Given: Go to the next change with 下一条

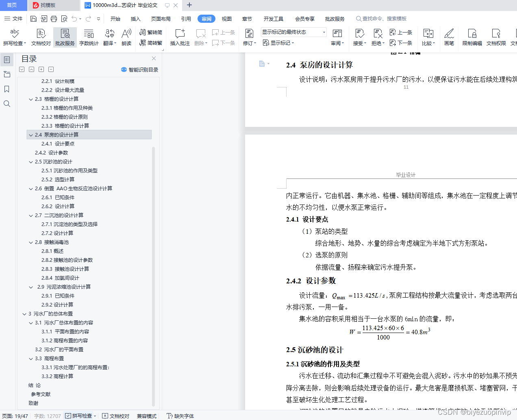Looking at the screenshot, I should coord(401,43).
